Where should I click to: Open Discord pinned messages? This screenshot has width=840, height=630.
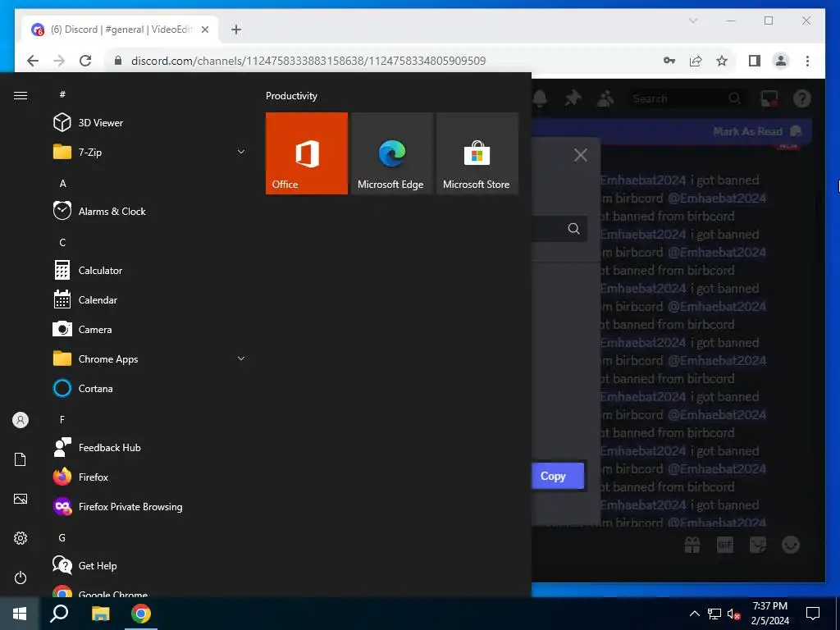(573, 98)
